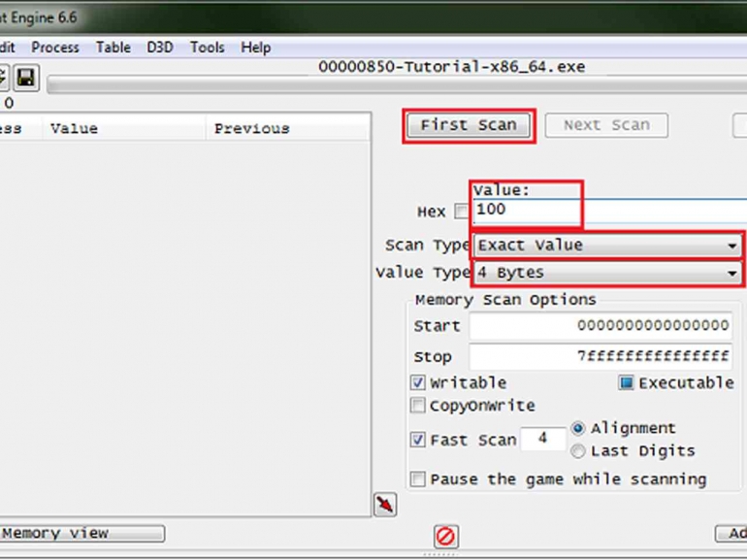Select the Last Digits radio button
747x560 pixels.
(x=578, y=451)
